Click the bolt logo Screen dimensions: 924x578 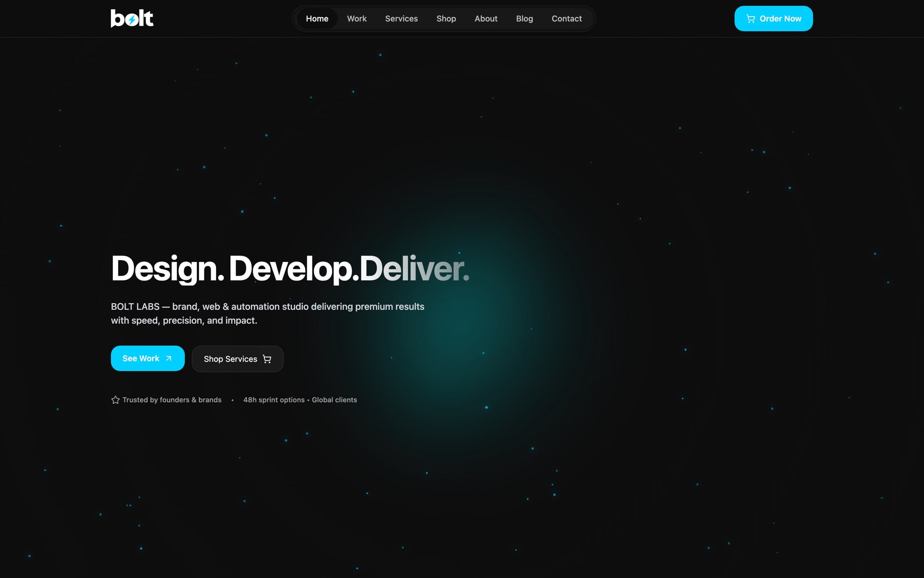click(132, 18)
